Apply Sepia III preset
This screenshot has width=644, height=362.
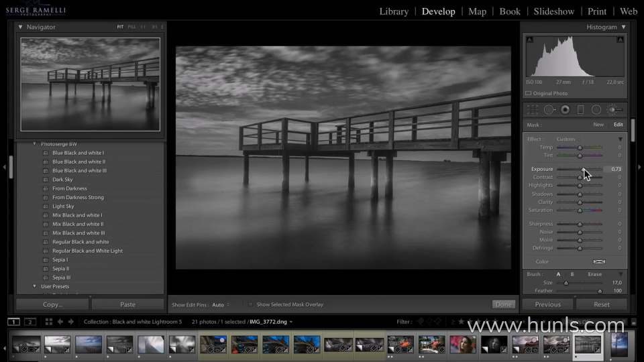point(61,278)
